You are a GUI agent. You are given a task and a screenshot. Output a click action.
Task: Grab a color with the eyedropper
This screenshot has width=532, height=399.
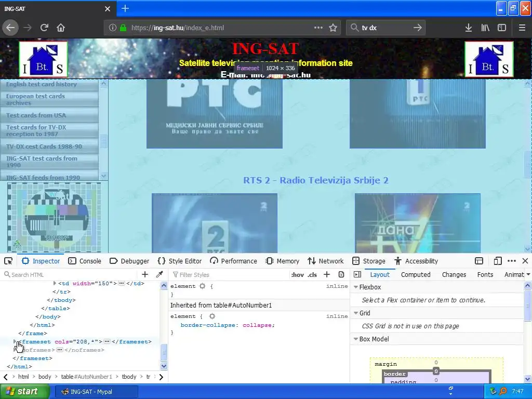point(159,274)
